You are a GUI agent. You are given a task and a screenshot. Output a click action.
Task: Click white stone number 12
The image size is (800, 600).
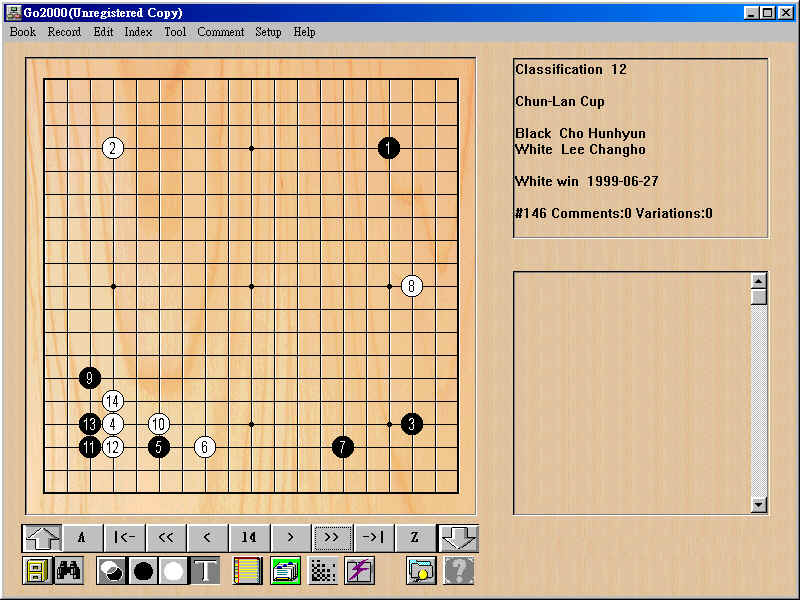click(x=113, y=447)
